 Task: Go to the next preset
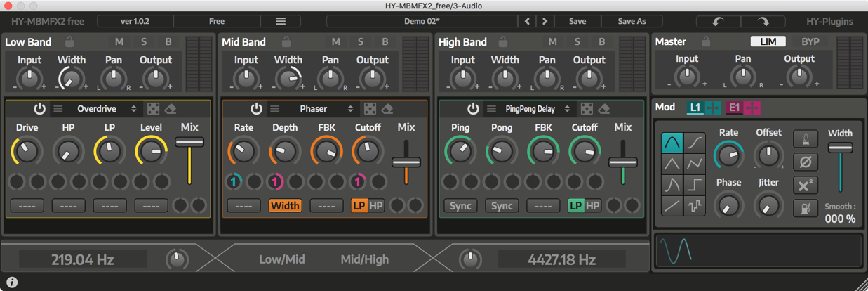[545, 22]
